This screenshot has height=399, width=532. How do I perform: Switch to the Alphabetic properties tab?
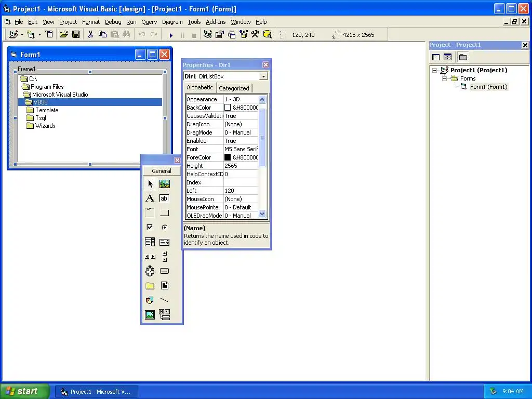coord(199,87)
